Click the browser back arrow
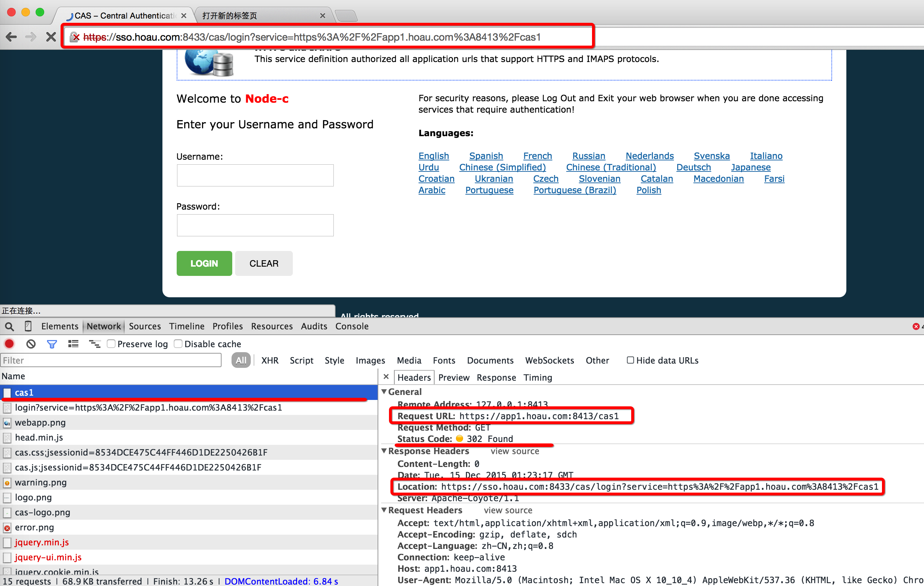The height and width of the screenshot is (586, 924). [x=11, y=37]
